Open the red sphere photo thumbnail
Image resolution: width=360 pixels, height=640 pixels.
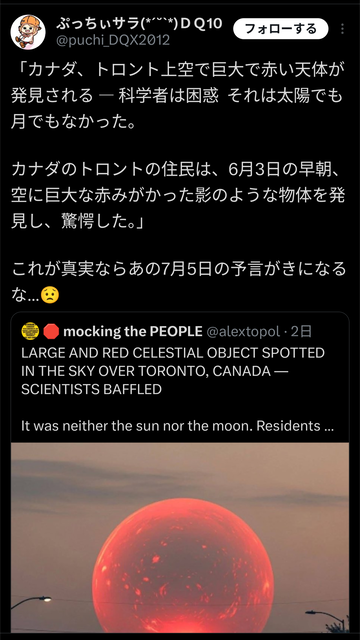coord(180,538)
